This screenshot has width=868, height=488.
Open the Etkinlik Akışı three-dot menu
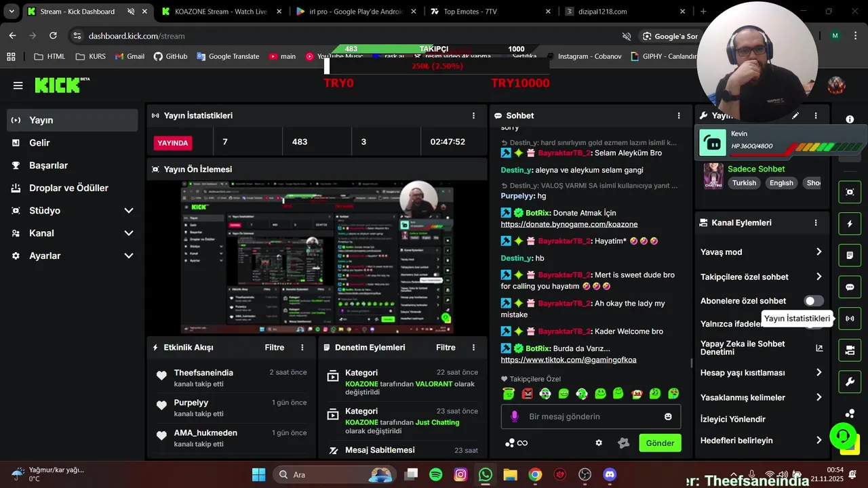click(302, 348)
